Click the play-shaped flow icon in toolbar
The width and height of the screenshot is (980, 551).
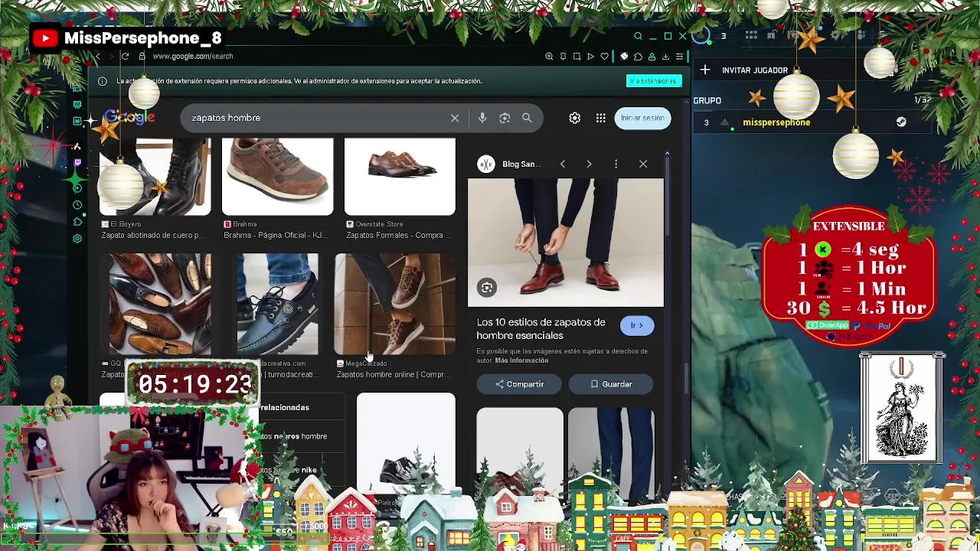pyautogui.click(x=590, y=56)
